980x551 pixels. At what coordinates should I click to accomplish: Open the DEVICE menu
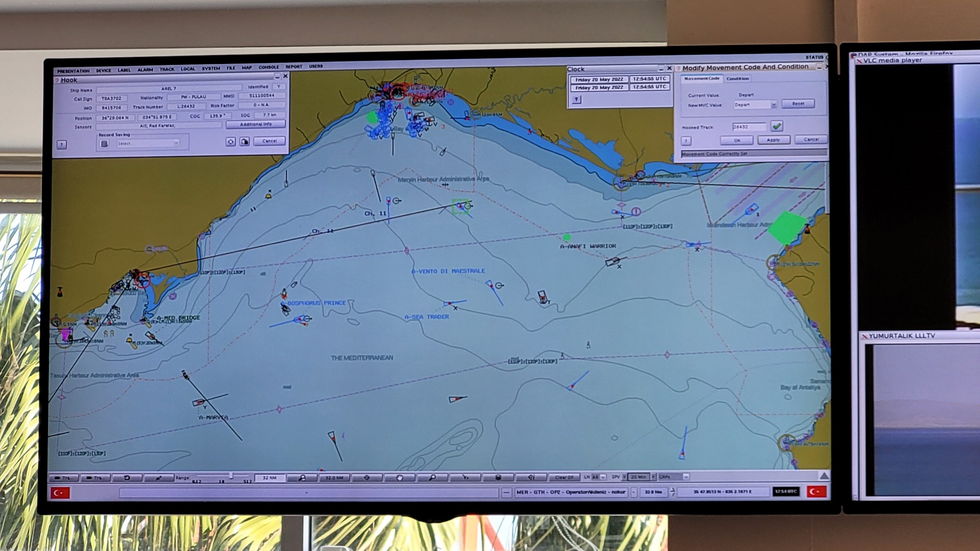tap(103, 71)
